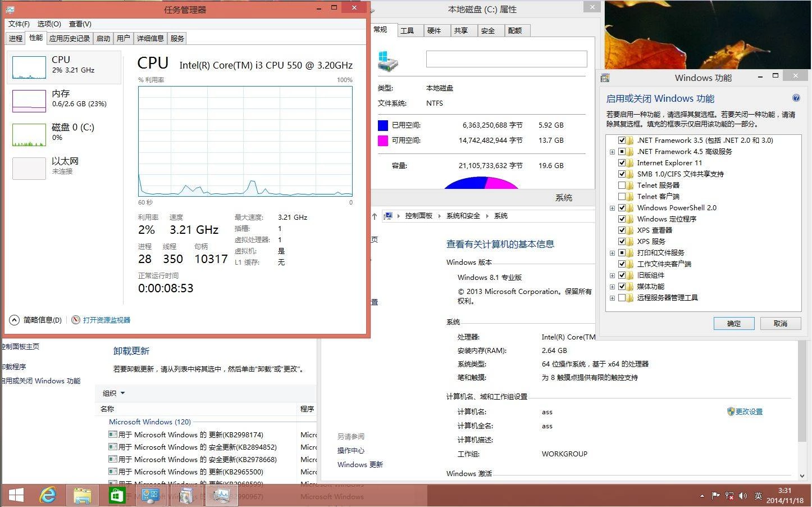The width and height of the screenshot is (812, 507).
Task: Switch input language via 英 indicator
Action: [758, 496]
